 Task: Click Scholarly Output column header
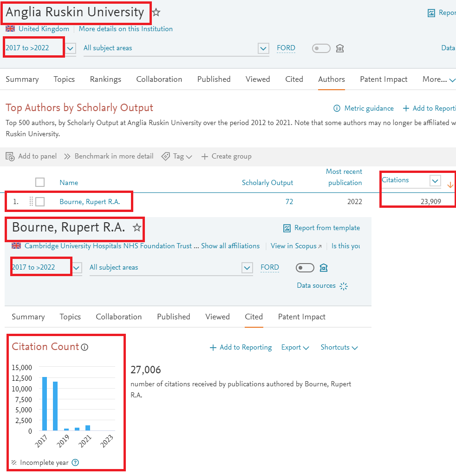[267, 183]
